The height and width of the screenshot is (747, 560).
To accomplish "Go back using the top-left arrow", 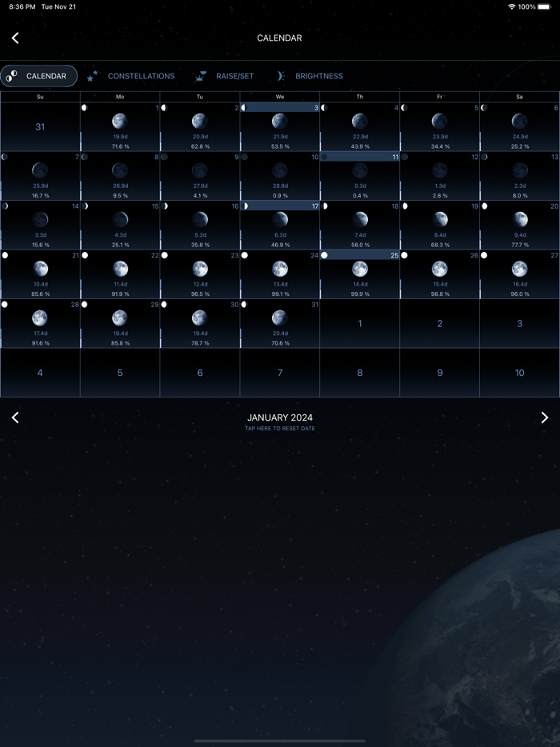I will coord(15,38).
